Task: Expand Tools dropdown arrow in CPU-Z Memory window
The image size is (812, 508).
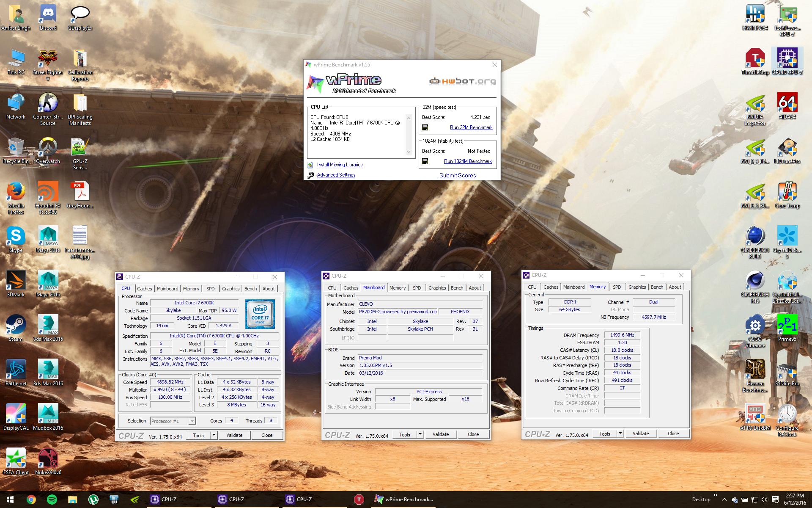Action: pos(620,433)
